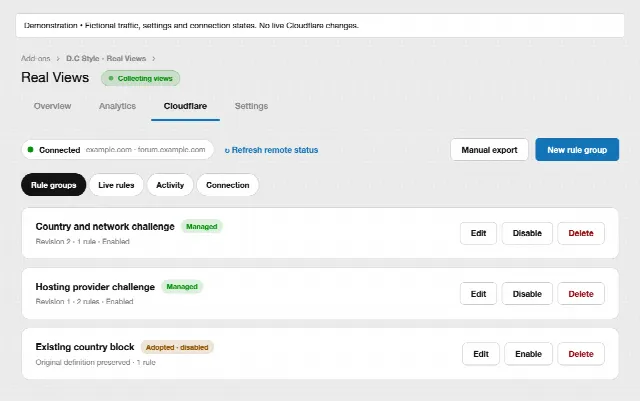
Task: Switch to Live rules view
Action: [116, 185]
